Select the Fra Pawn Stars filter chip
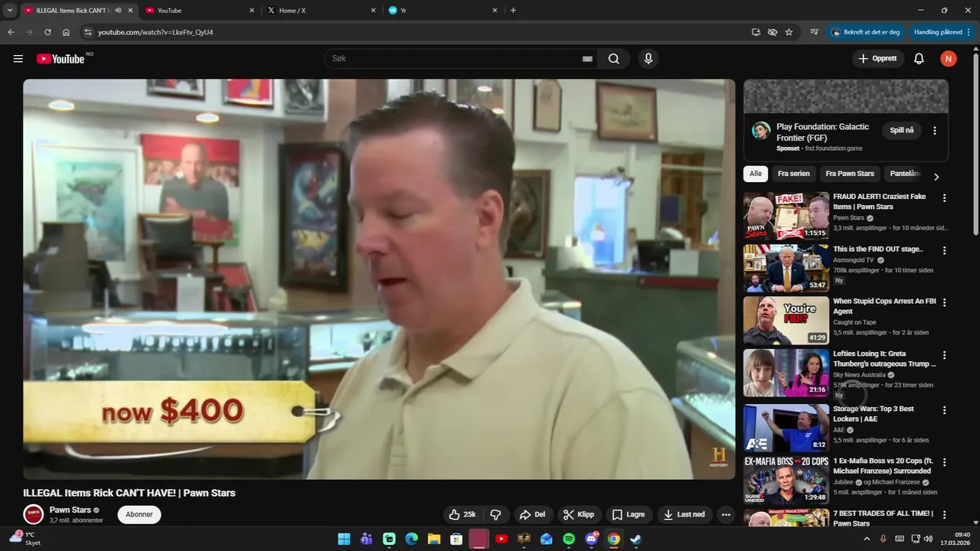The height and width of the screenshot is (551, 980). click(850, 174)
